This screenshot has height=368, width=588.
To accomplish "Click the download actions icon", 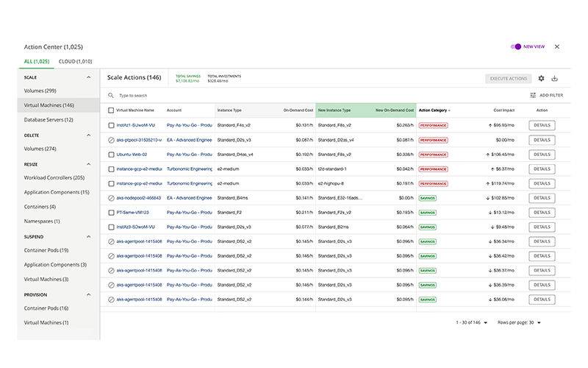I will 555,79.
